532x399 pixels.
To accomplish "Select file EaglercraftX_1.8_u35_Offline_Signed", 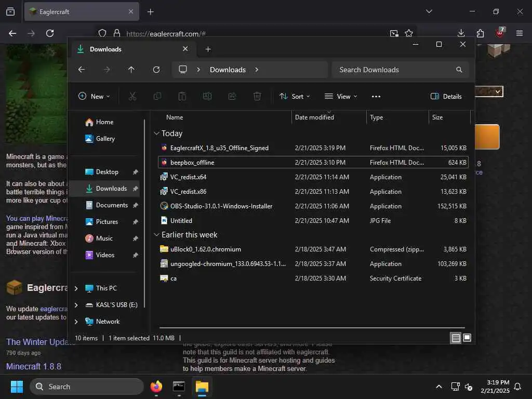I will point(313,148).
